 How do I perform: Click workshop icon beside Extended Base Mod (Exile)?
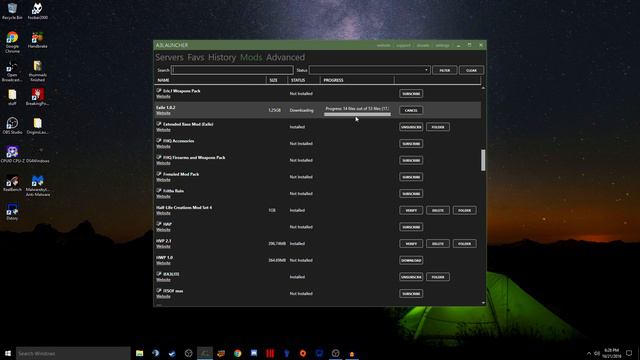159,124
